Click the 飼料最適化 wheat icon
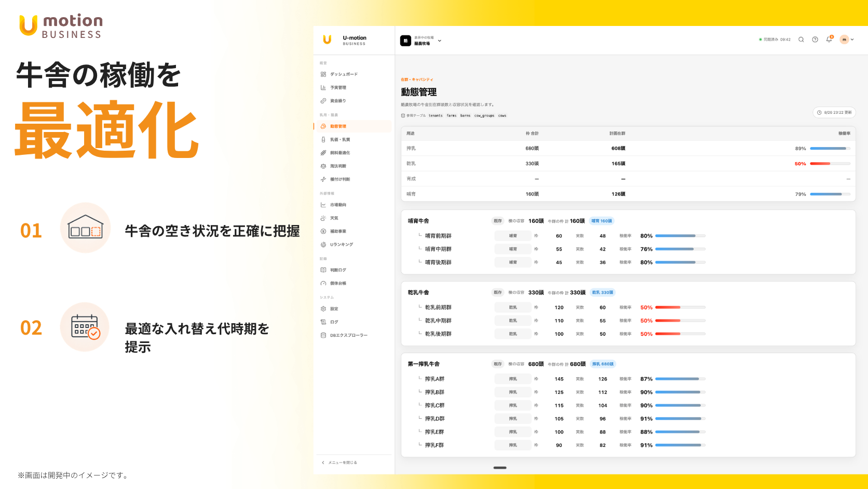Screen dimensions: 868x489 [323, 153]
